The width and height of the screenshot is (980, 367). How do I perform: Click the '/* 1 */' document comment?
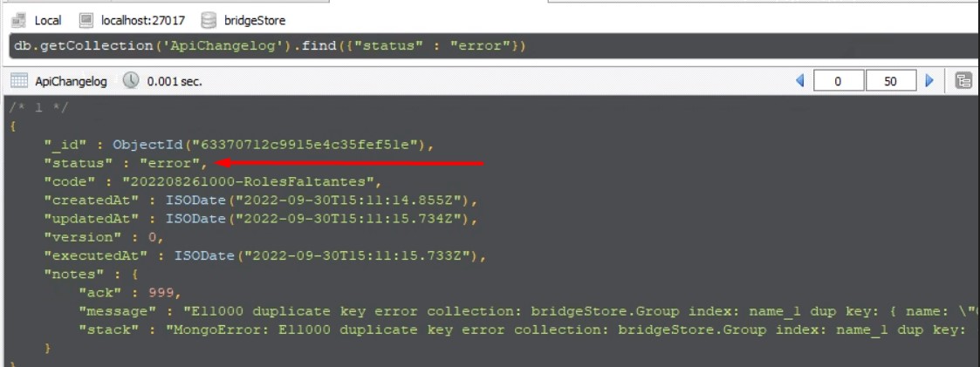(x=38, y=107)
